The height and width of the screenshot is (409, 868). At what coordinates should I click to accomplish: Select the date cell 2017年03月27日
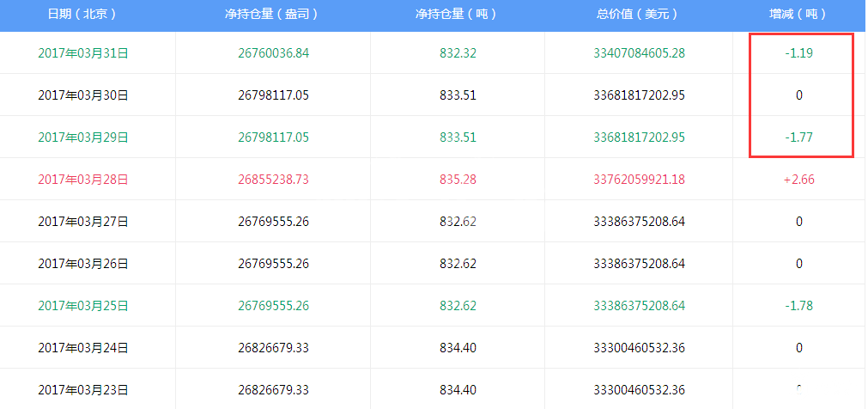(83, 222)
